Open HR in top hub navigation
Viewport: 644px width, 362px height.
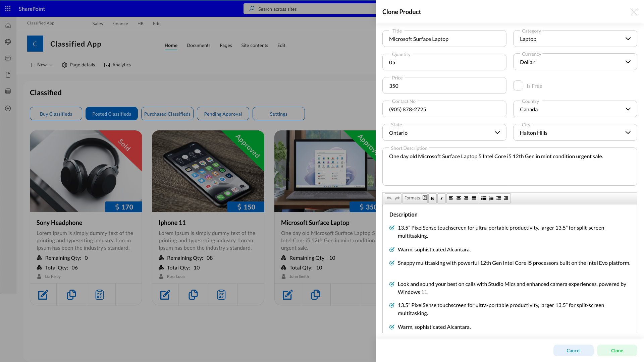141,23
